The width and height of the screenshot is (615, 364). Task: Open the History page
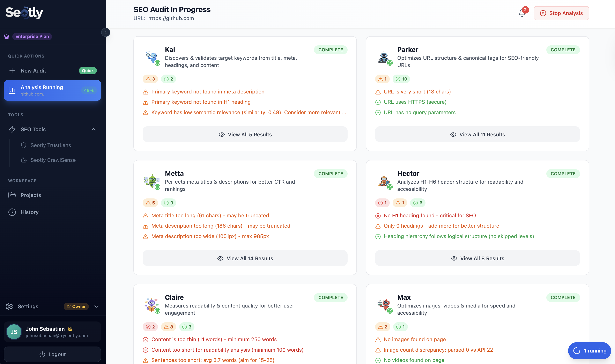coord(30,212)
